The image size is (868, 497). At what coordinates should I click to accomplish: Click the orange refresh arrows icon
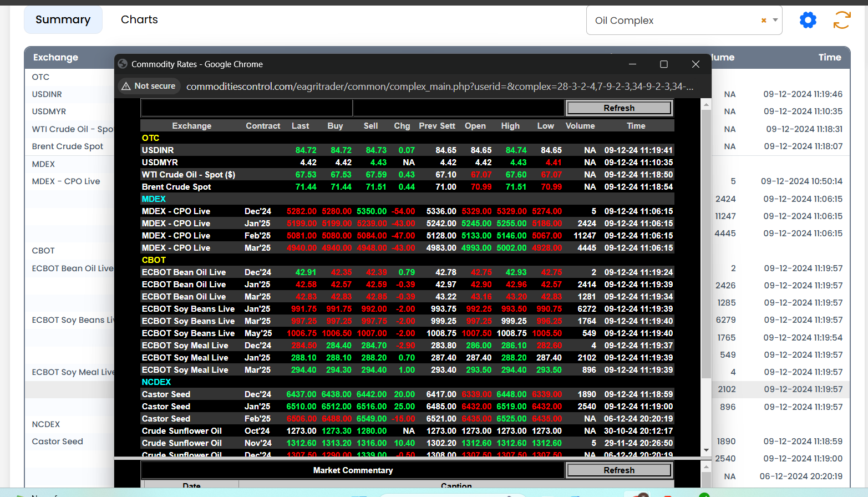(x=842, y=20)
